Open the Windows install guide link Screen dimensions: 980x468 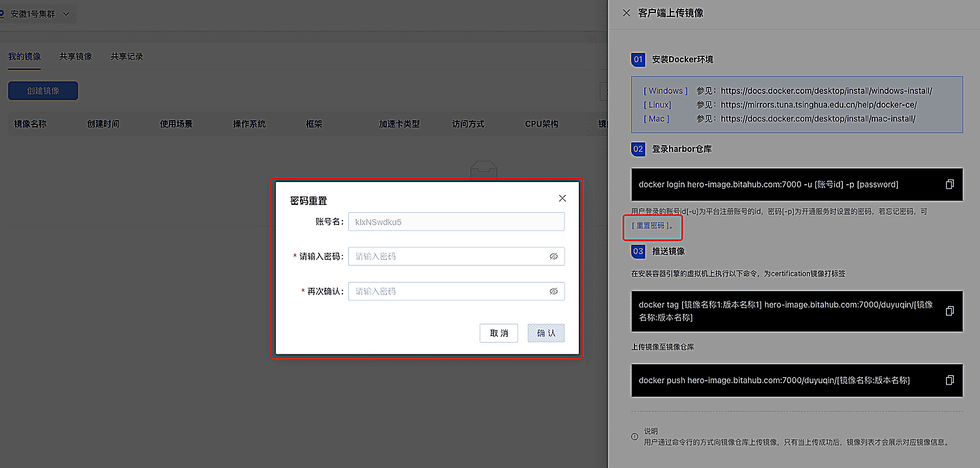pyautogui.click(x=666, y=91)
